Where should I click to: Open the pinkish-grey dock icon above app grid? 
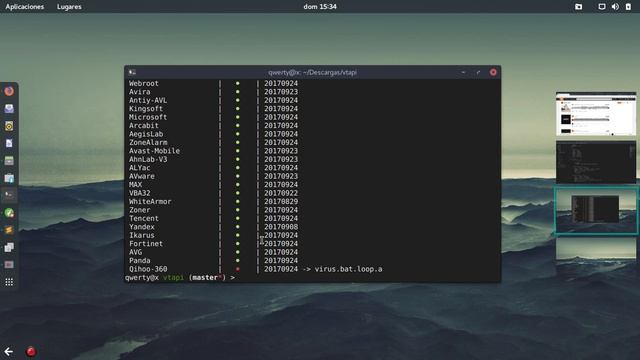(x=9, y=264)
